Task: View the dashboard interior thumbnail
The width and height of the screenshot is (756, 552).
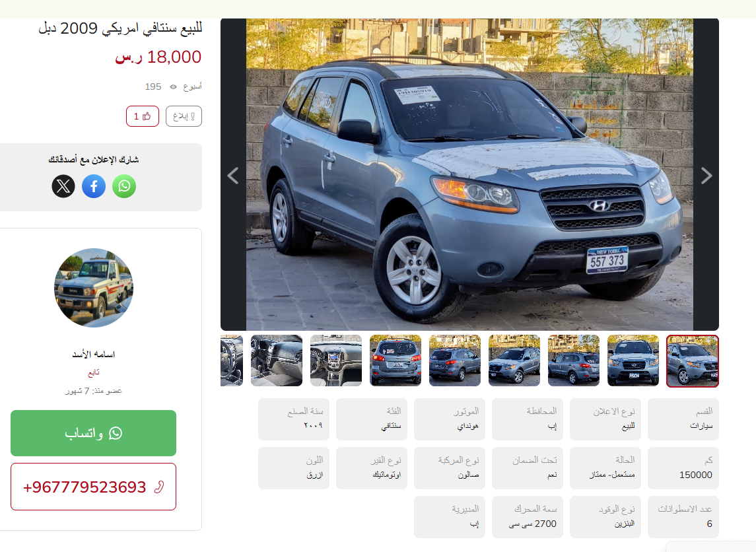Action: tap(336, 361)
